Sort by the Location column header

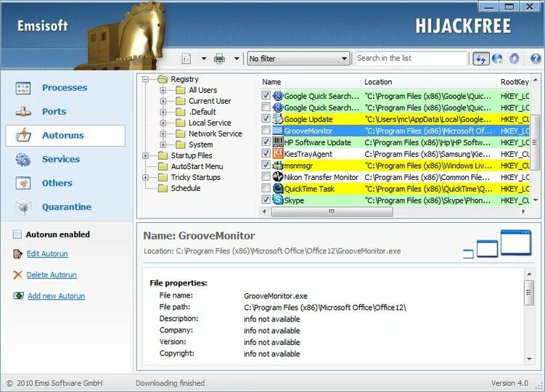click(429, 82)
